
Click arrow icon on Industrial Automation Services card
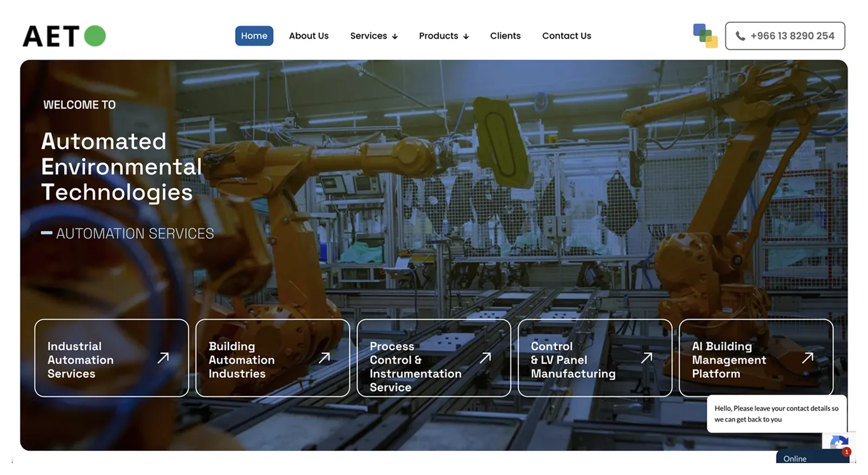(163, 358)
